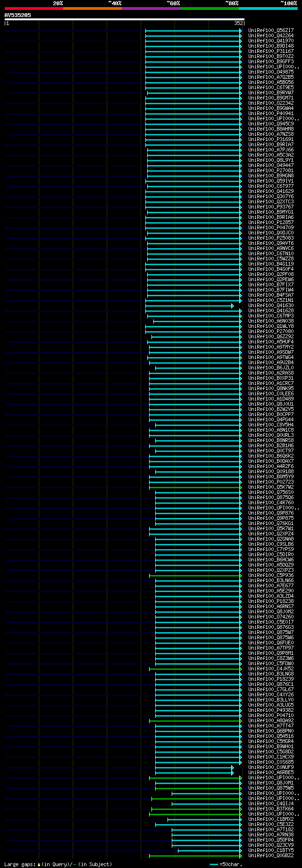
Task: Click the green UniRef100_Q5K7W2 alignment bar
Action: coord(195,487)
